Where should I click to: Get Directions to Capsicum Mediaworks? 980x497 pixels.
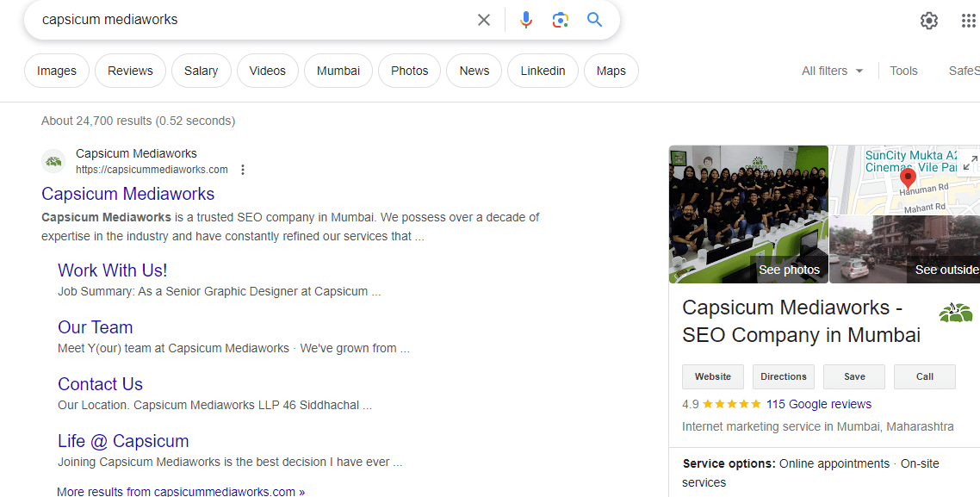point(783,376)
